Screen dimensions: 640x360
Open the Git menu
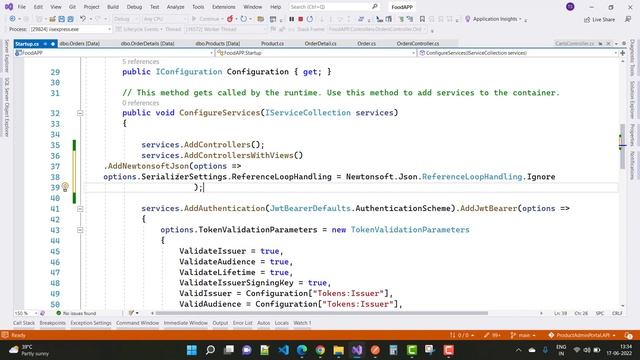click(72, 7)
